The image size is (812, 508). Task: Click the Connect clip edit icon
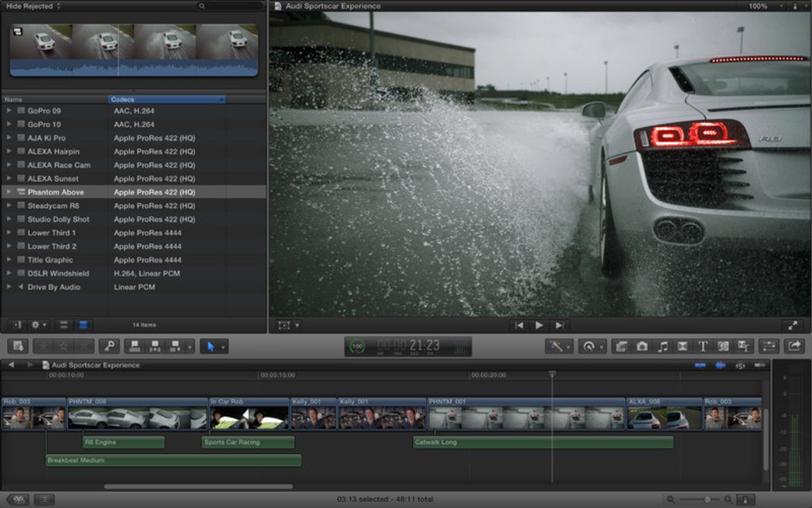pos(134,347)
